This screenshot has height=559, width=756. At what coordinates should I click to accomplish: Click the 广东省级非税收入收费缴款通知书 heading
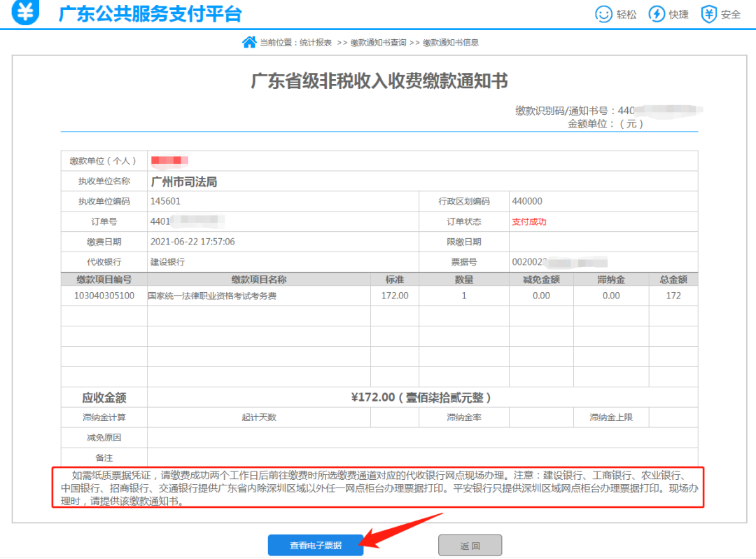[379, 81]
